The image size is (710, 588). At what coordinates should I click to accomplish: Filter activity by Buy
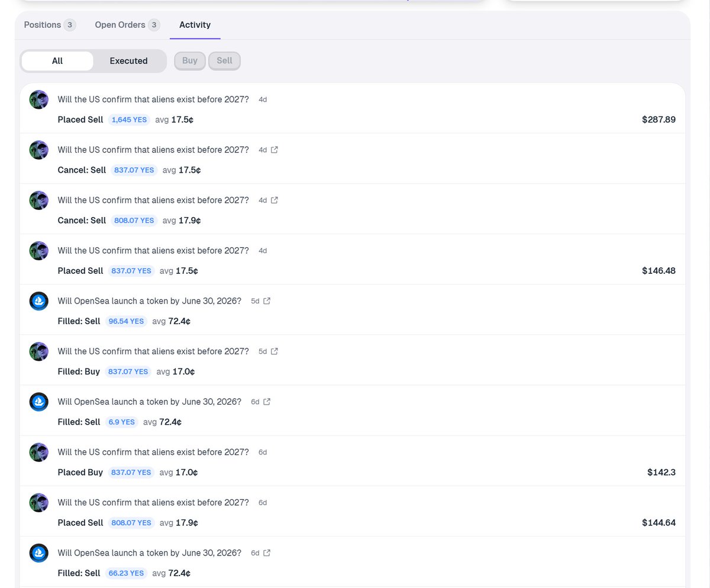(190, 61)
